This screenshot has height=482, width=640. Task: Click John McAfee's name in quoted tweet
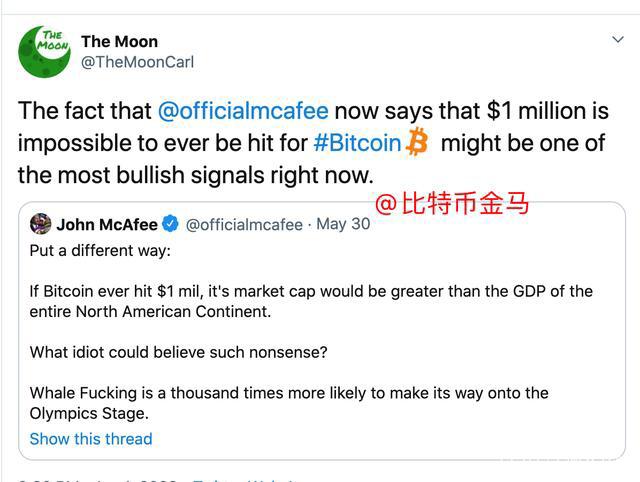[x=107, y=224]
